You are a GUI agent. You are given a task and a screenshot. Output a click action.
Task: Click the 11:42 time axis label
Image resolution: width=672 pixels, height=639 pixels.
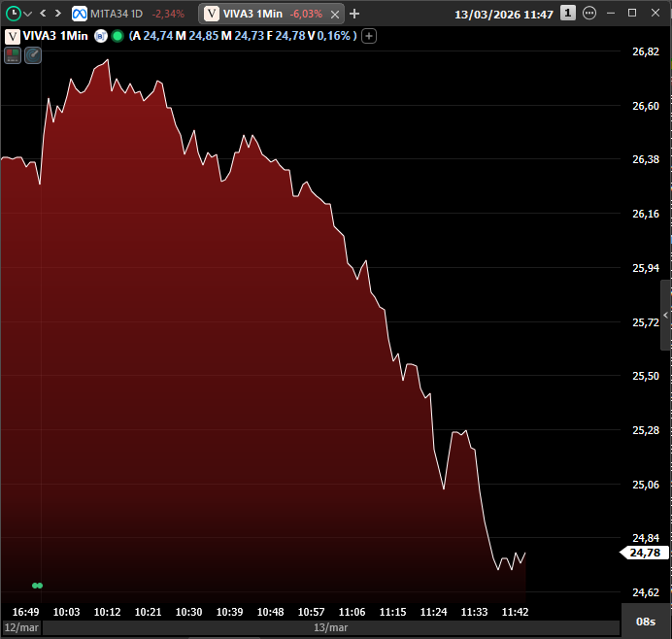tap(515, 612)
